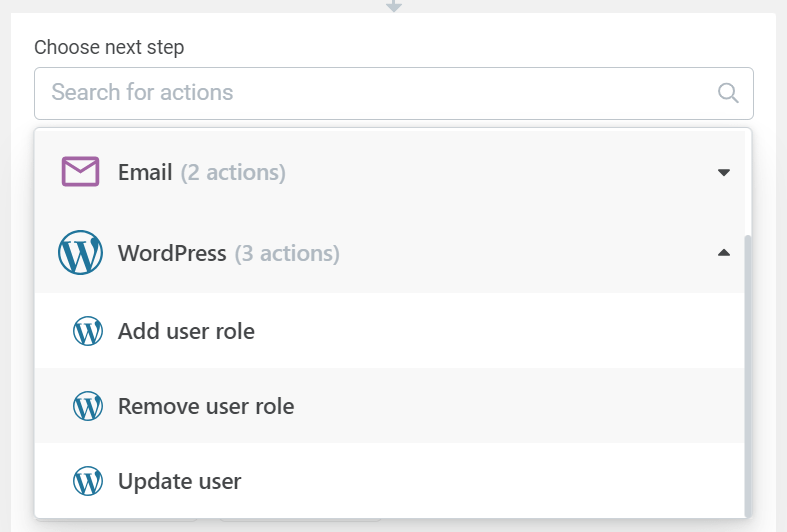Viewport: 787px width, 532px height.
Task: Click WordPress icon beside Remove user role
Action: pyautogui.click(x=88, y=406)
